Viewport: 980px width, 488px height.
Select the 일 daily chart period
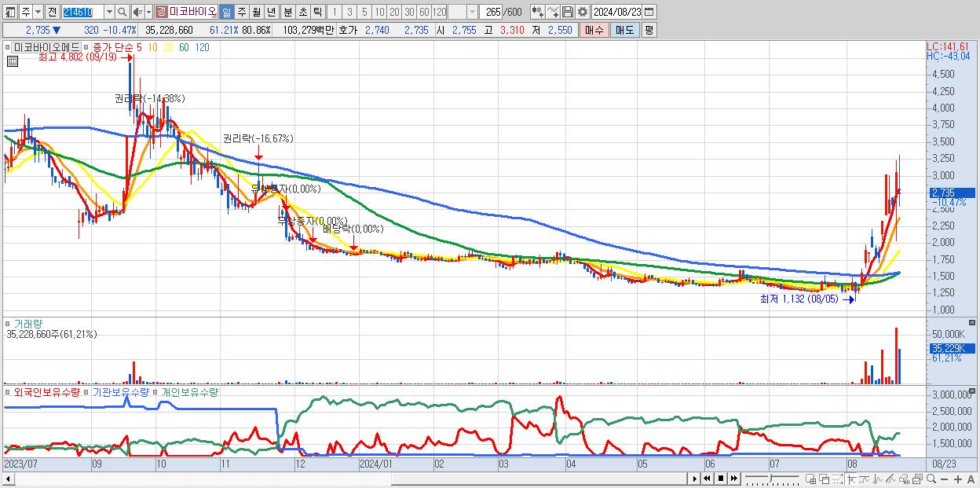227,13
